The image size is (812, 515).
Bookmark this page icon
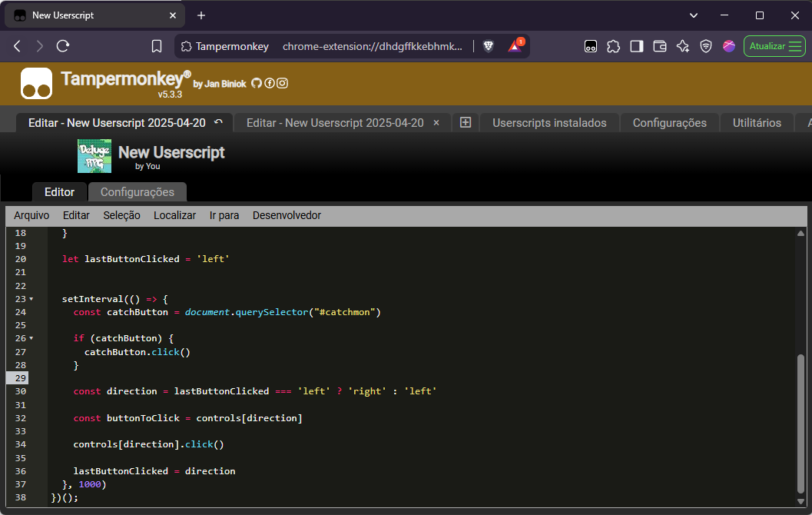point(157,46)
